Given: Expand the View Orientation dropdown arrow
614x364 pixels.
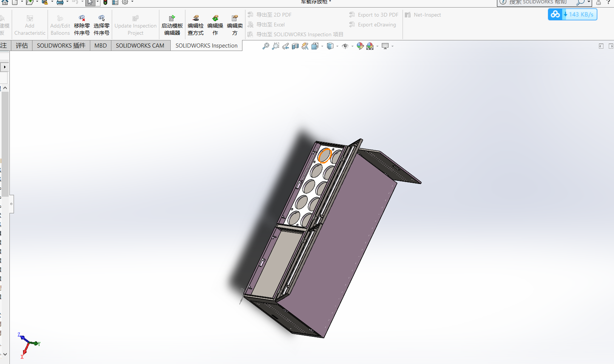Looking at the screenshot, I should 322,46.
